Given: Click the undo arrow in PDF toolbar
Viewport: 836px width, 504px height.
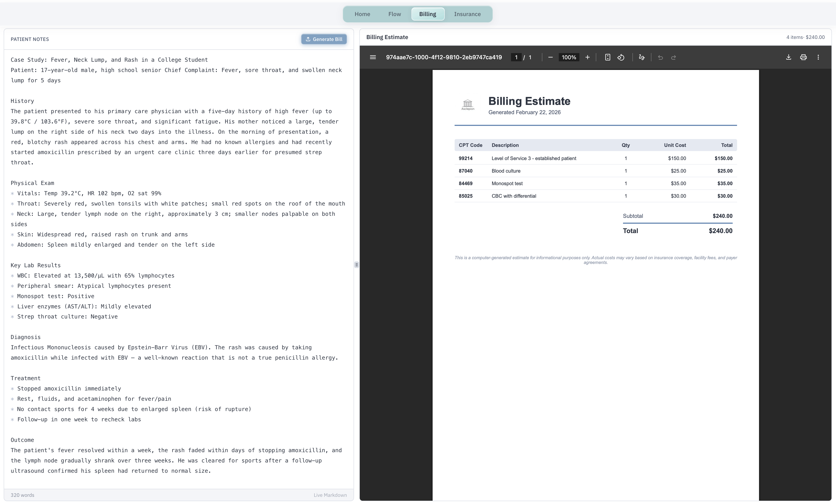Looking at the screenshot, I should 660,57.
